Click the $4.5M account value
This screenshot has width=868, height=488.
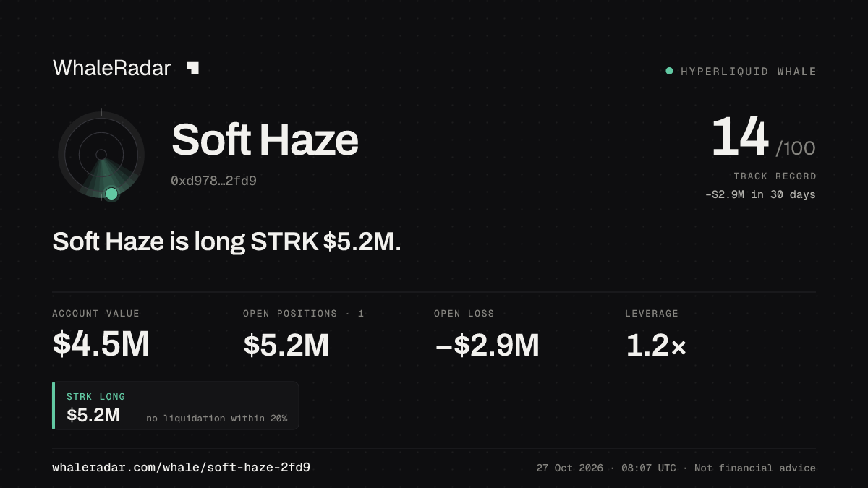point(101,345)
